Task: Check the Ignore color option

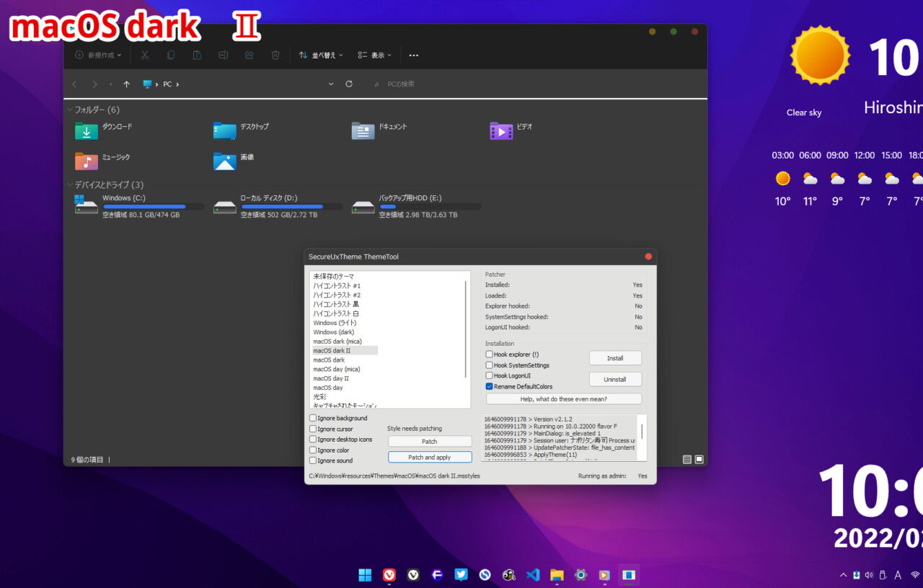Action: [313, 450]
